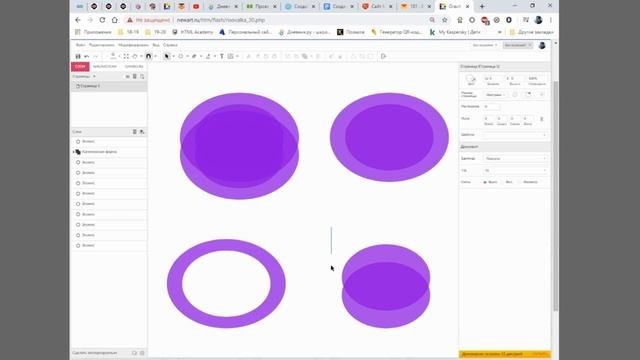Open the pointer tool dropdown arrow
Viewport: 640px width, 360px height.
[173, 56]
